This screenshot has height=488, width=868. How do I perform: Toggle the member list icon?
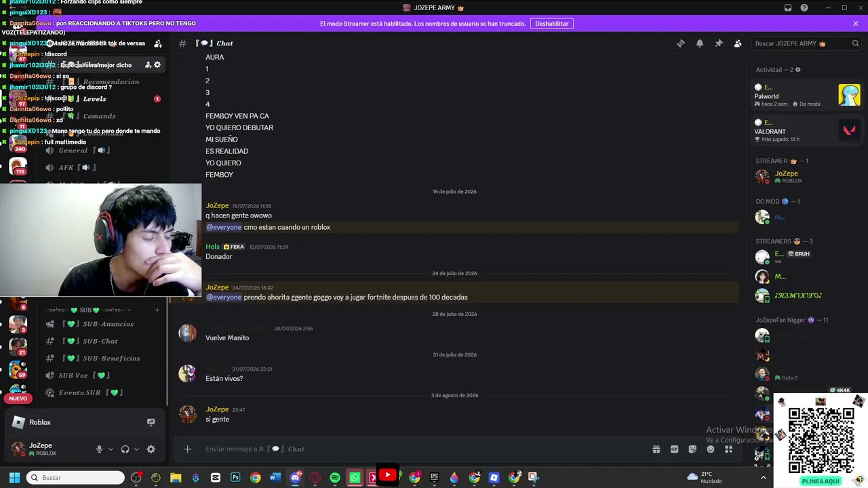point(738,43)
